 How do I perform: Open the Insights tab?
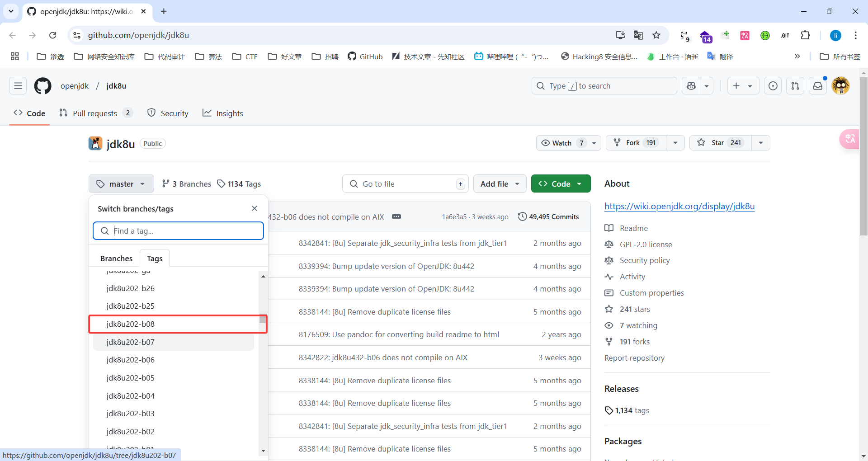click(222, 113)
